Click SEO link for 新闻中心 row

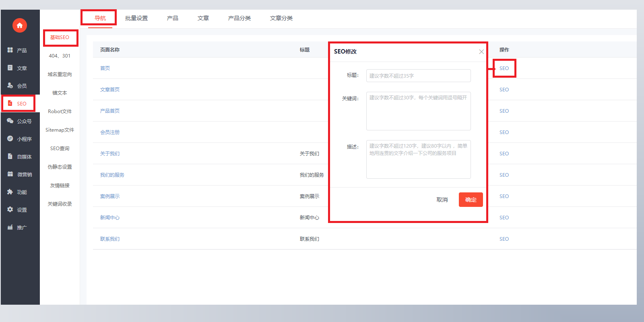pos(504,218)
